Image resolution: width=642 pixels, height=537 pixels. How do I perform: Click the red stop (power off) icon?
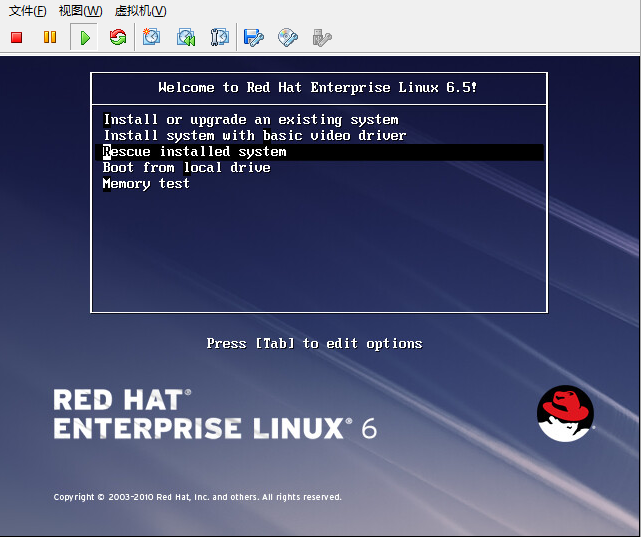click(16, 38)
